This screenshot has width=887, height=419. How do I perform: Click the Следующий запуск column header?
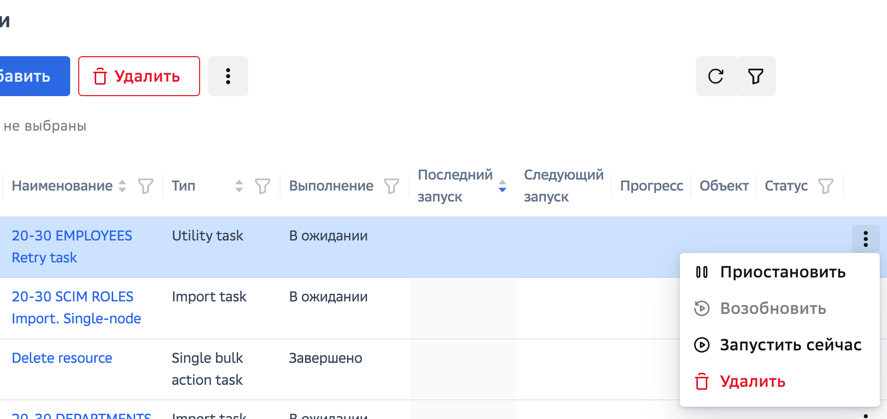point(564,186)
